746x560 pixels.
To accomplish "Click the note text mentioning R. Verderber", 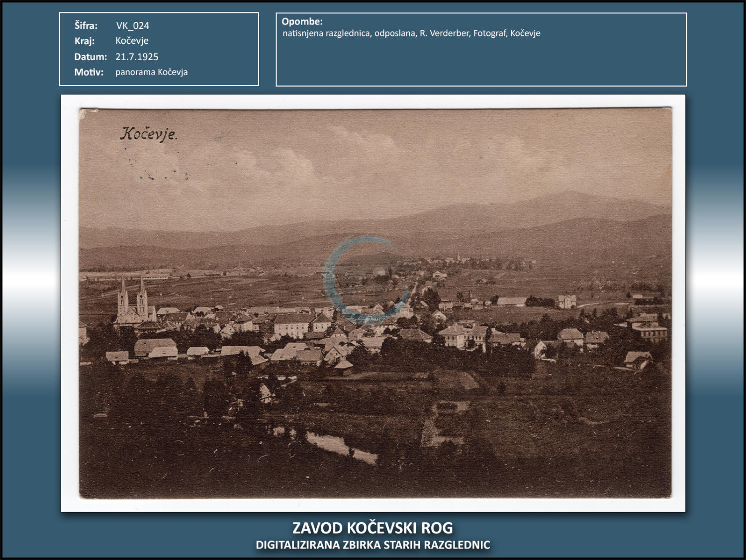I will (x=411, y=33).
